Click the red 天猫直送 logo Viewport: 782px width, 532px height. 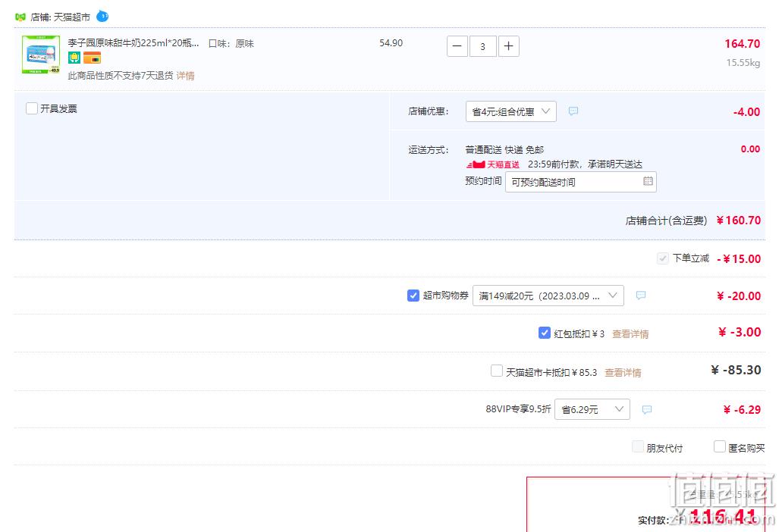(x=493, y=164)
